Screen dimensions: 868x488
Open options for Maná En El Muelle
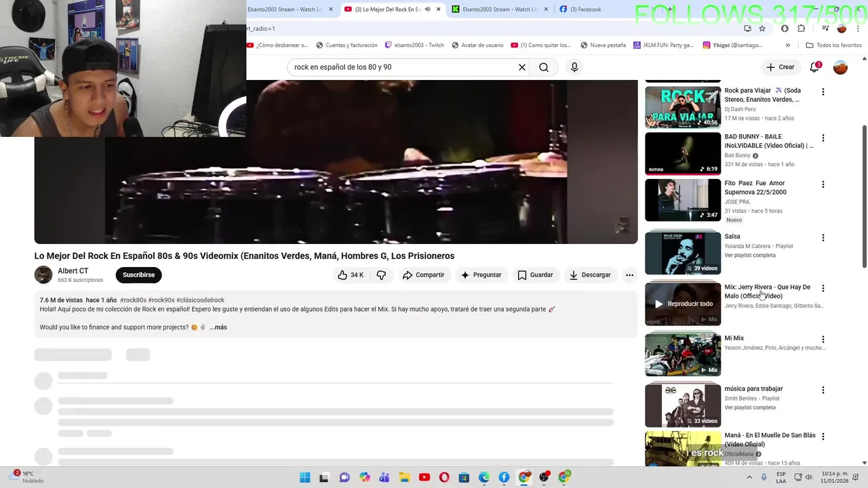pyautogui.click(x=823, y=436)
